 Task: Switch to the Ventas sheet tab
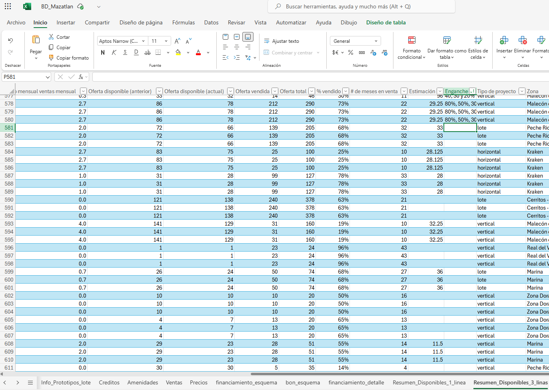[x=174, y=382]
